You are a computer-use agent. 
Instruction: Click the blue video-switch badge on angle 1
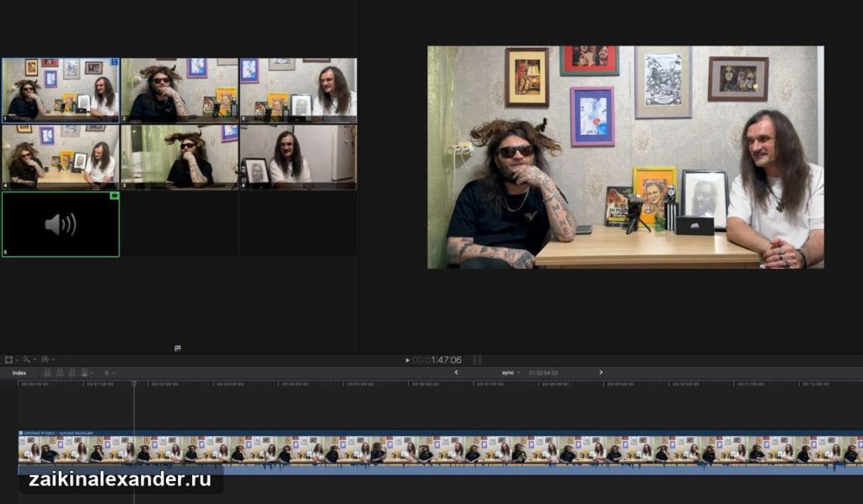115,62
